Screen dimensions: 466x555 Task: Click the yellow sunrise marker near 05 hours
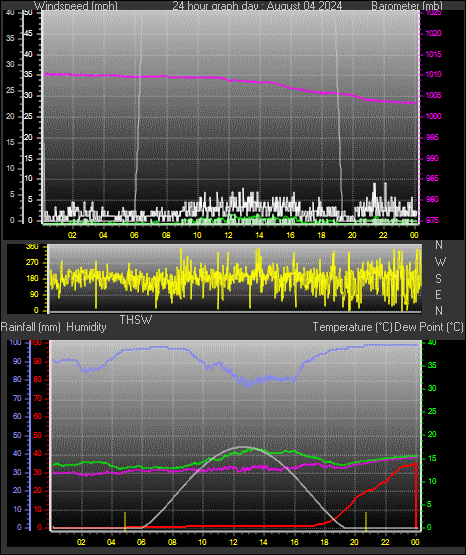click(125, 521)
